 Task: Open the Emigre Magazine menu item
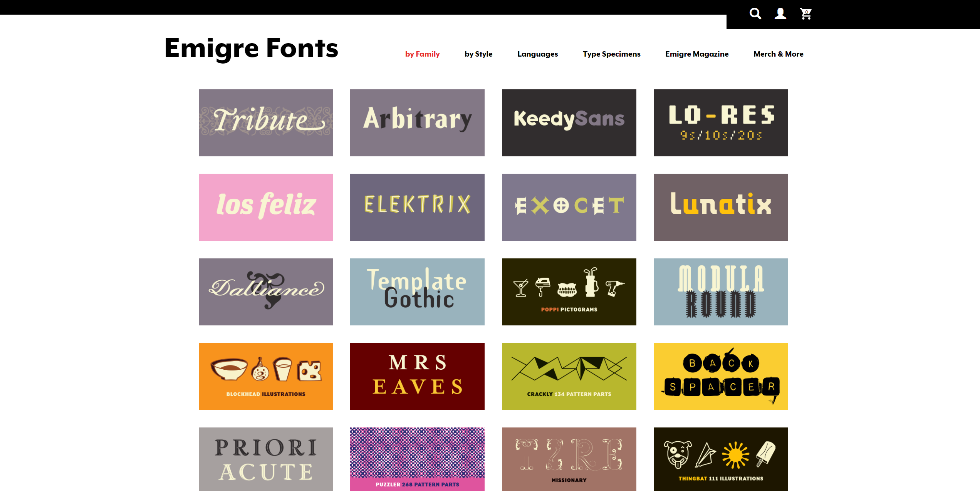click(697, 54)
